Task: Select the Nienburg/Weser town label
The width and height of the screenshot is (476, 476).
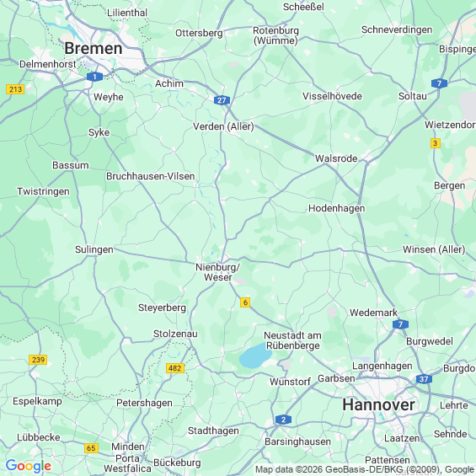Action: [x=217, y=272]
